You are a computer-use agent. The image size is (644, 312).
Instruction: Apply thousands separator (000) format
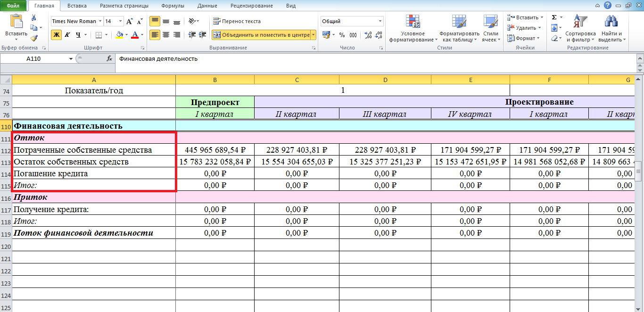click(354, 35)
